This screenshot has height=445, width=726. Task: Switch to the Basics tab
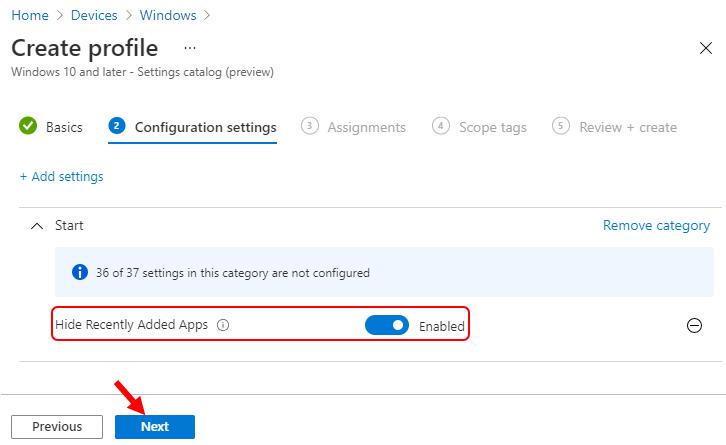(x=64, y=127)
